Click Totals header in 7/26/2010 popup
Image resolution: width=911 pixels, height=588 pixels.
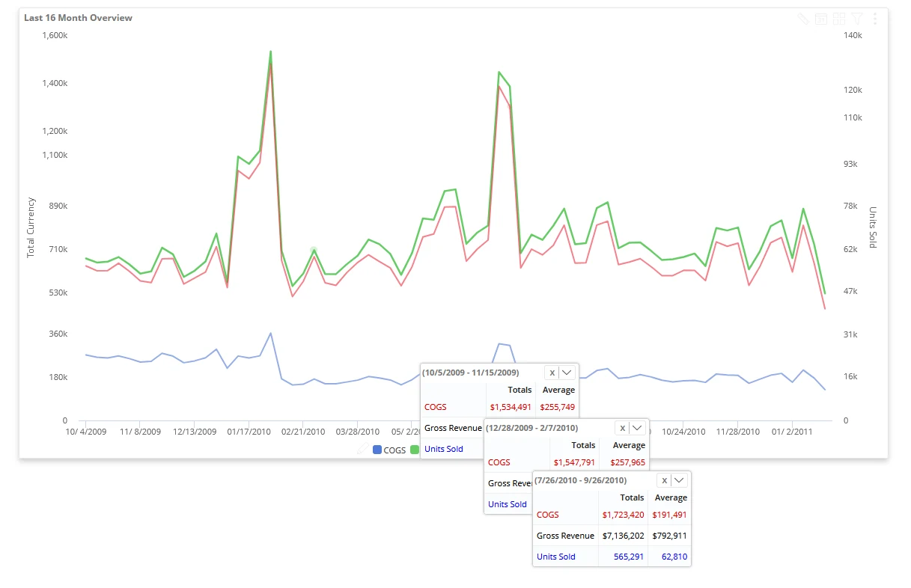pyautogui.click(x=632, y=497)
